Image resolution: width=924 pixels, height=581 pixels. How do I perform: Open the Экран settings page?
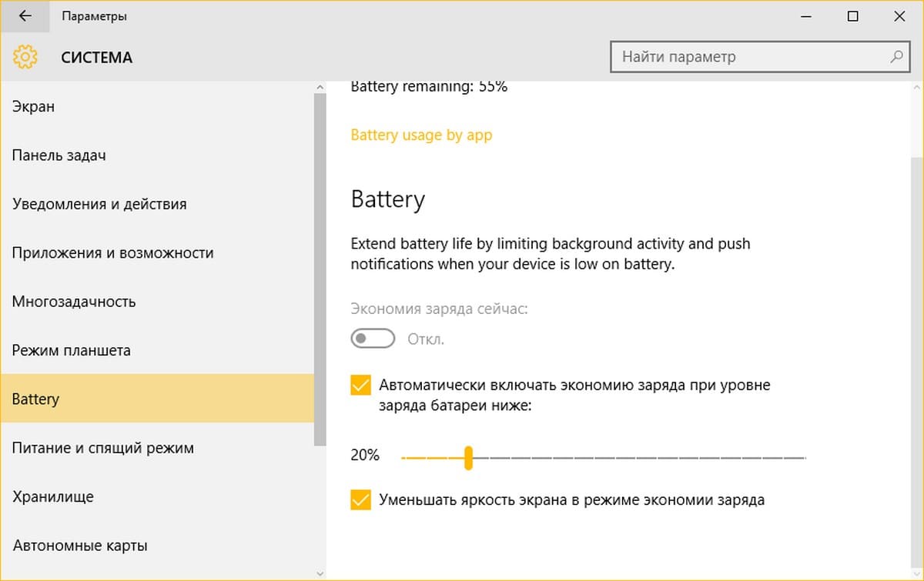[157, 106]
